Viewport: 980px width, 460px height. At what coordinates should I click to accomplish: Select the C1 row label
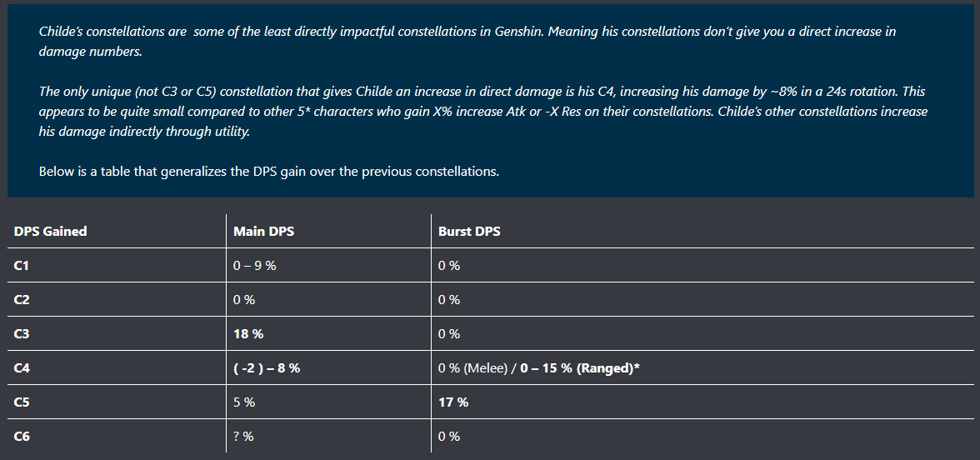[22, 265]
